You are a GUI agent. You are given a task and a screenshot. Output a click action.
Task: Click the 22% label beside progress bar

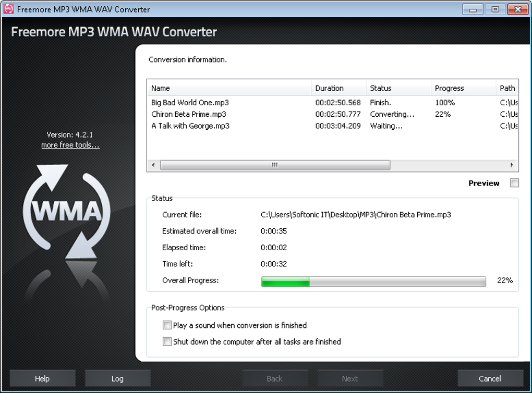[505, 280]
